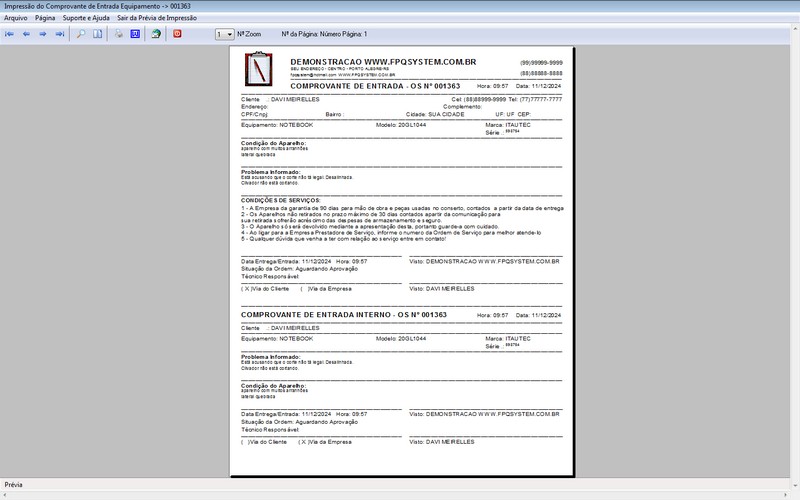Go to the first page using the toolbar arrow

point(10,34)
